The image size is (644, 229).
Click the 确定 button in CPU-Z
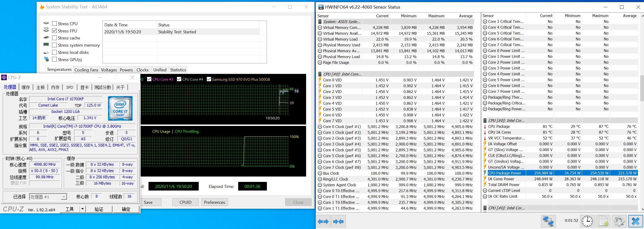coord(126,209)
